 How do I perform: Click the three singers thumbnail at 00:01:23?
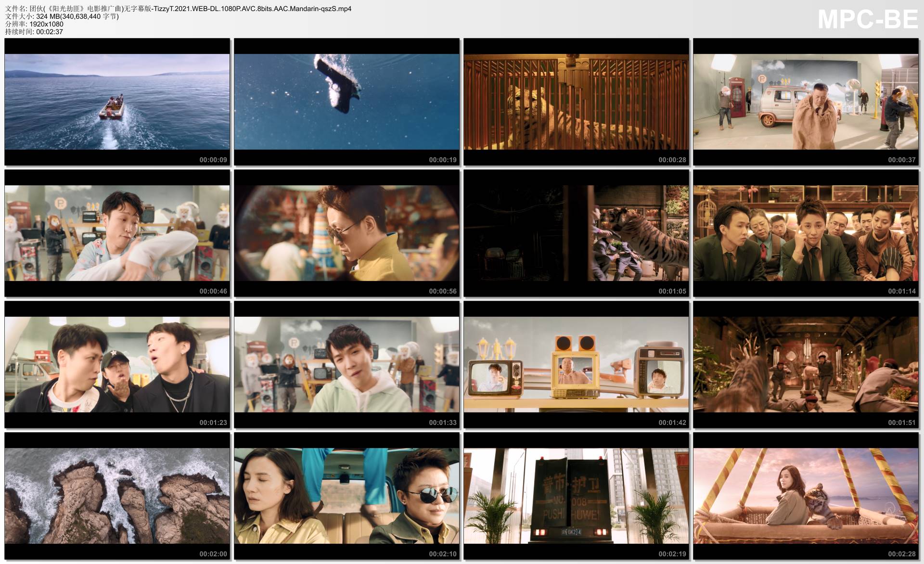click(x=117, y=364)
